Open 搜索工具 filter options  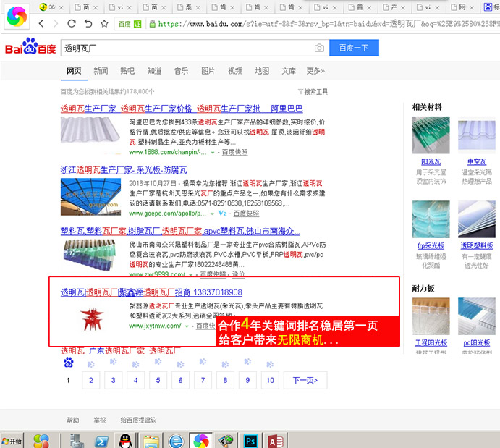click(x=313, y=92)
